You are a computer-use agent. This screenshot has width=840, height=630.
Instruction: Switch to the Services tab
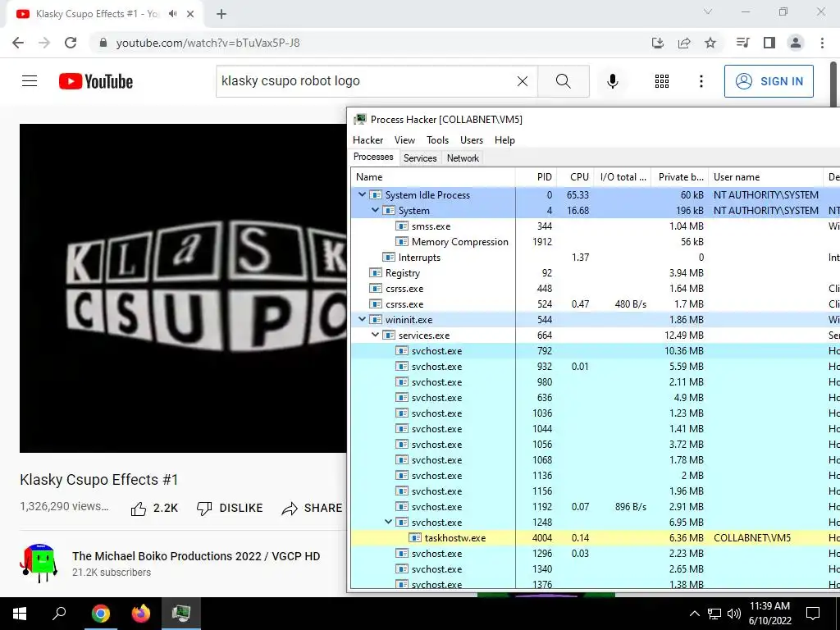tap(420, 158)
